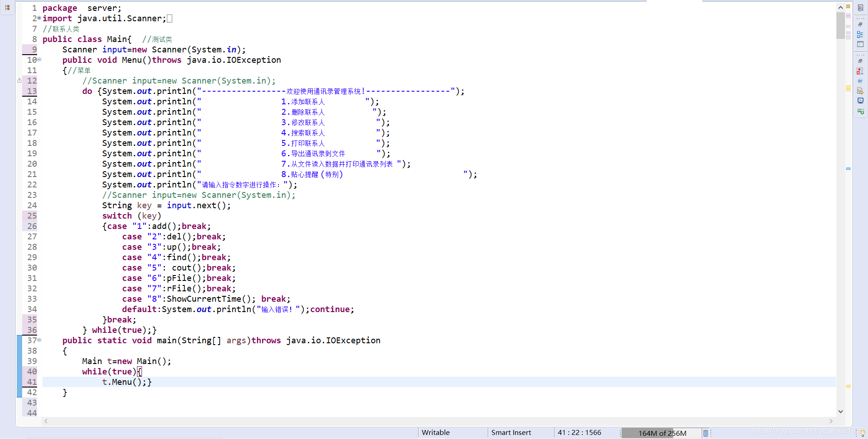This screenshot has height=439, width=868.
Task: Click 'default' keyword on line 34
Action: 139,309
